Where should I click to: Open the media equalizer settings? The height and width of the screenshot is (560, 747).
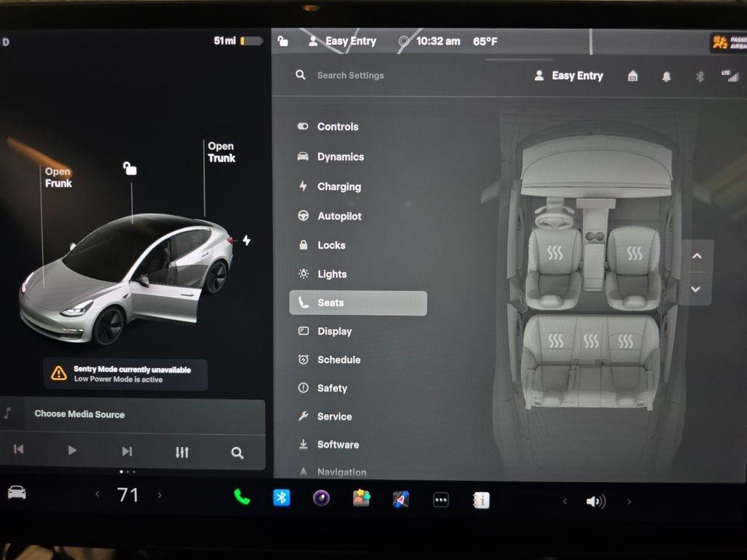tap(182, 452)
